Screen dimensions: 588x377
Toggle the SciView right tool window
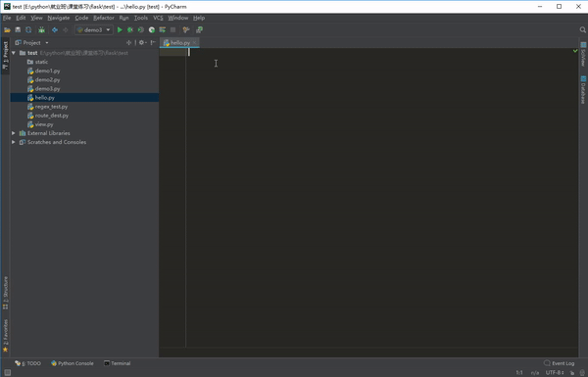tap(583, 54)
